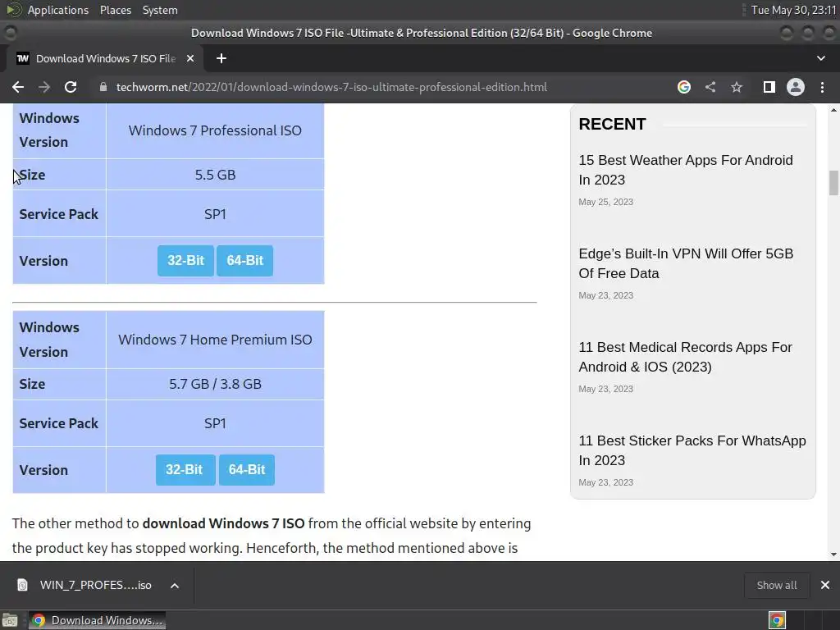Viewport: 840px width, 630px height.
Task: Open the System menu
Action: 160,10
